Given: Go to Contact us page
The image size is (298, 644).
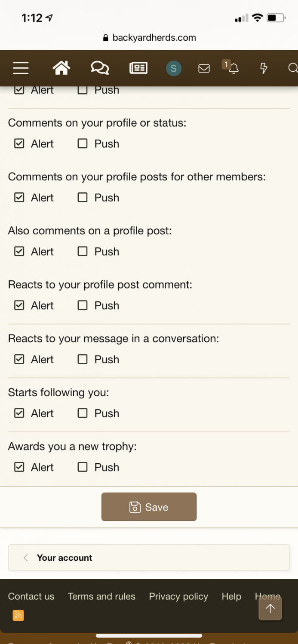Looking at the screenshot, I should [31, 596].
